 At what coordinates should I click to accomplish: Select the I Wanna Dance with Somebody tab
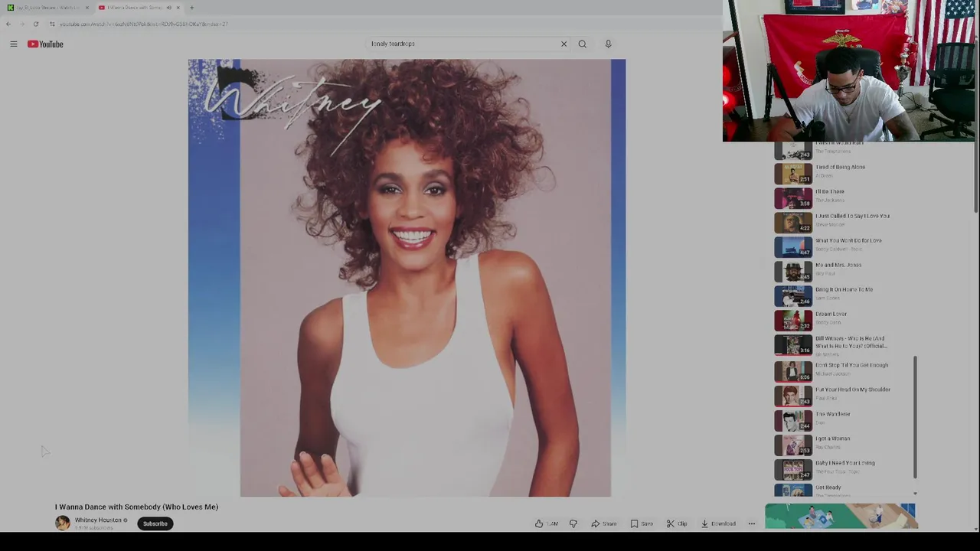tap(138, 8)
